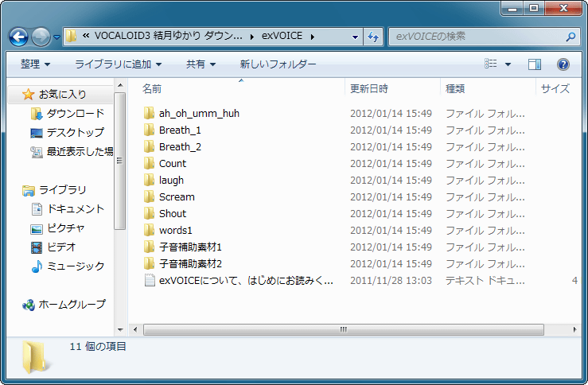Open the ライブラリに追加 menu
The width and height of the screenshot is (588, 385).
(118, 64)
